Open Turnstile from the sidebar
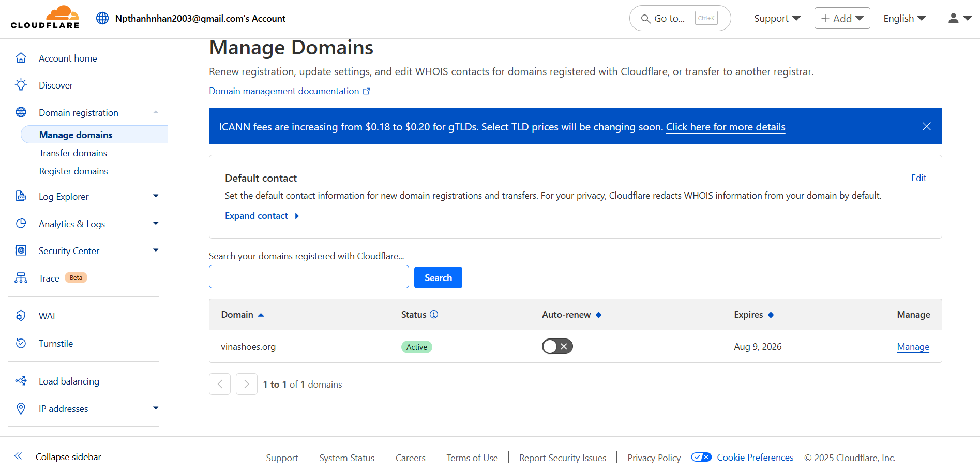 coord(55,343)
